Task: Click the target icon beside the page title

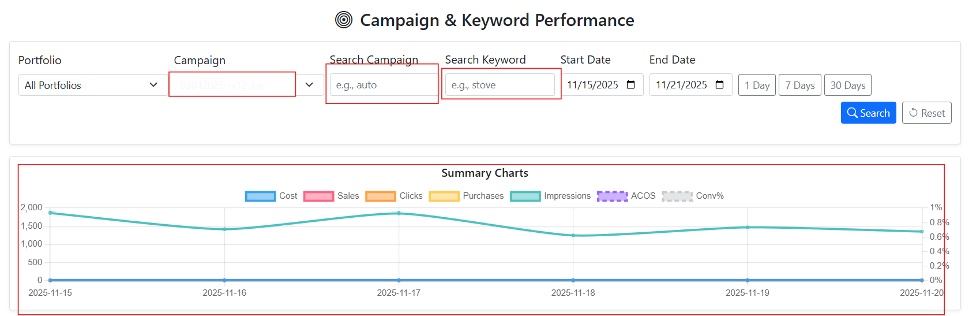Action: pyautogui.click(x=343, y=20)
